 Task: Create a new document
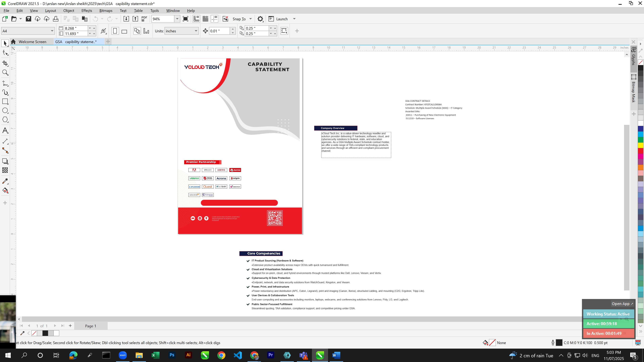click(5, 19)
